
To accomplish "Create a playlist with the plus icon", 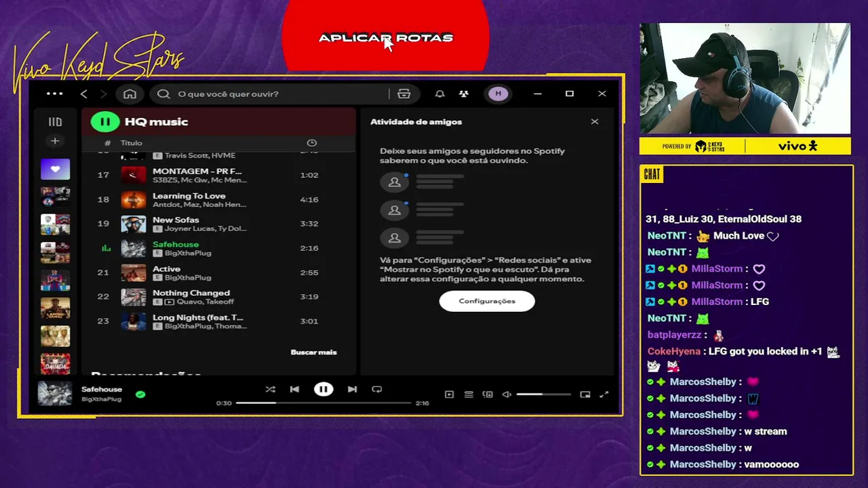I will click(55, 141).
